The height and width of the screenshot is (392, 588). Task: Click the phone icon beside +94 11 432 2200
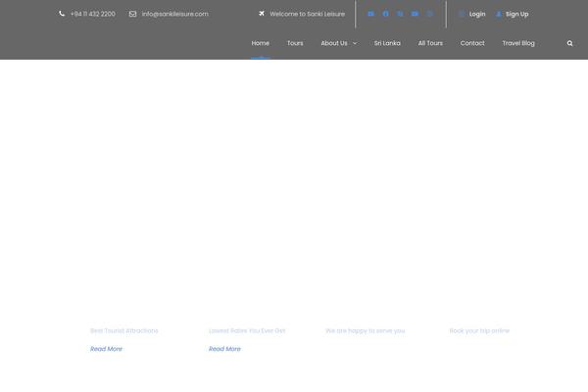click(x=62, y=14)
